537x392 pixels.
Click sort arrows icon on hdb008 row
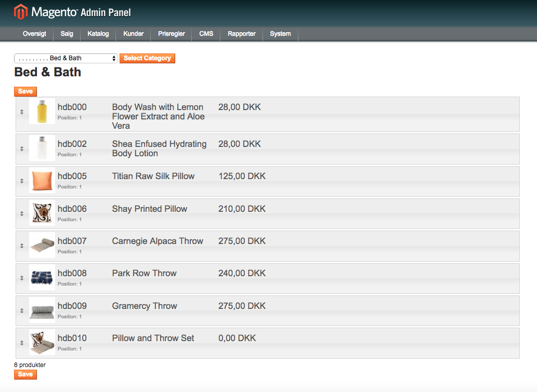(x=22, y=278)
